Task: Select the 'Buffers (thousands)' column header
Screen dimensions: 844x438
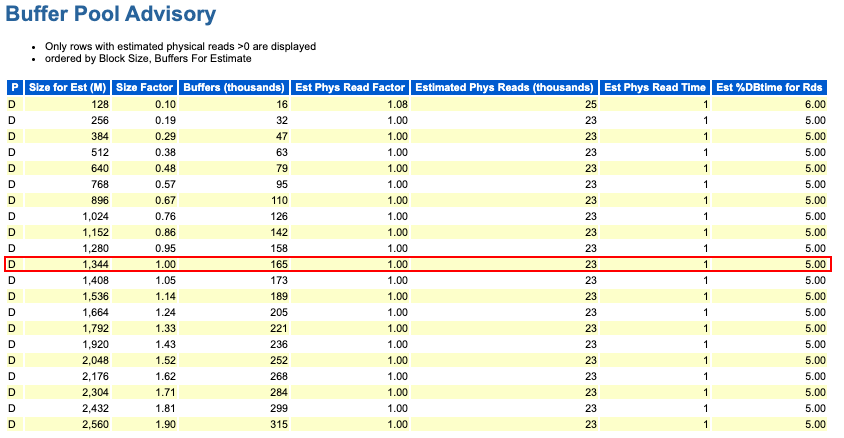Action: click(234, 88)
